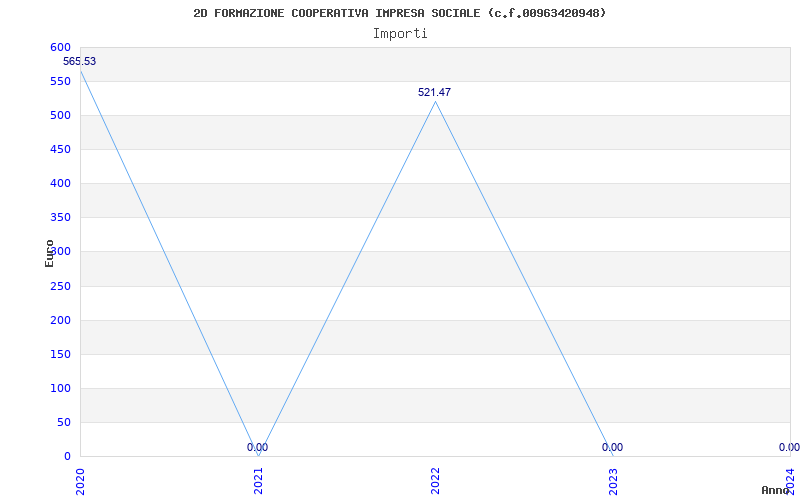Click the 500 y-axis tick label

60,116
